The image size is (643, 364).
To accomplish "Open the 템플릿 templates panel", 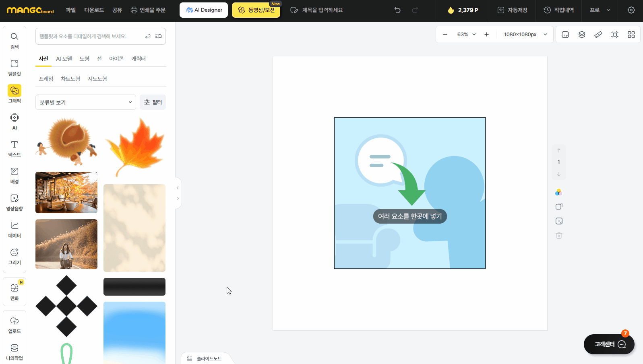I will pos(14,68).
